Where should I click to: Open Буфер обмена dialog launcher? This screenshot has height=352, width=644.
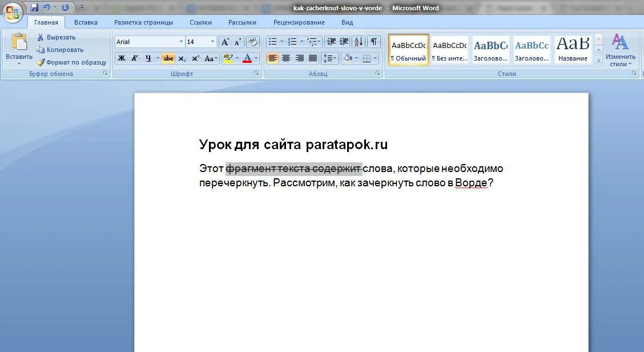[106, 73]
